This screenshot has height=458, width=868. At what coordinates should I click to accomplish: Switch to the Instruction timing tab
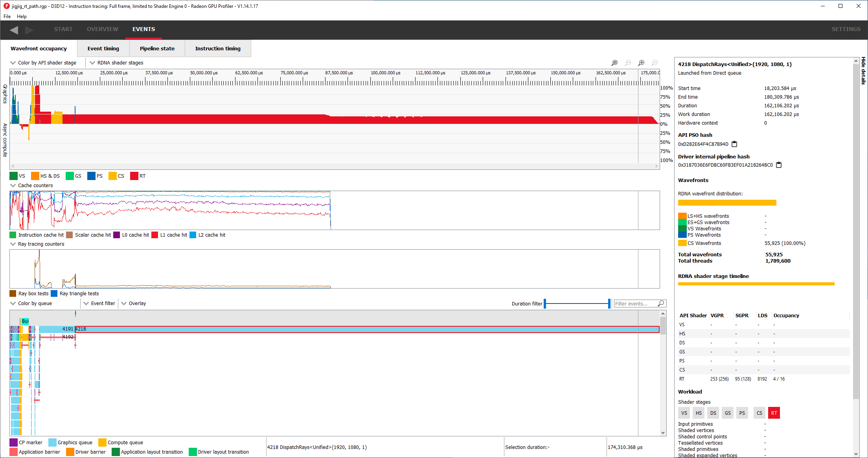click(217, 48)
